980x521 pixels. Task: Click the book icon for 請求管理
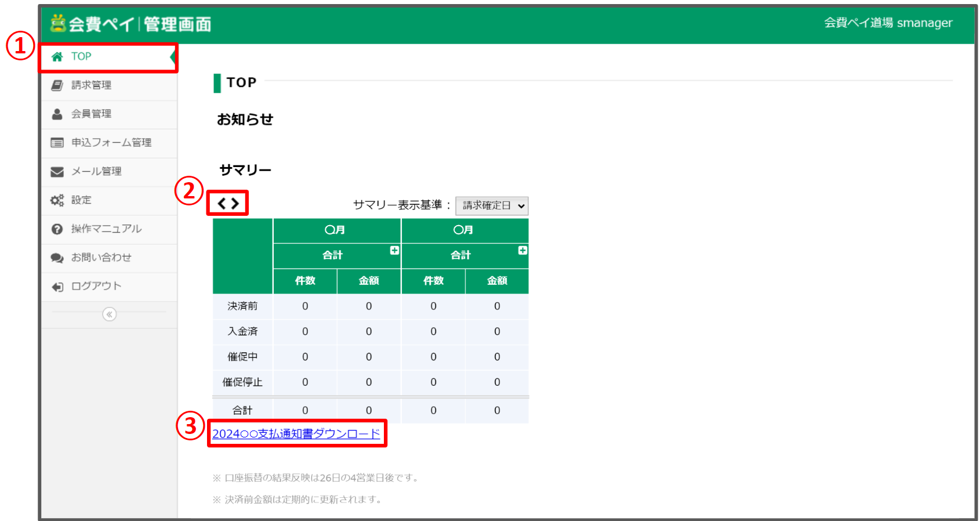[x=57, y=85]
